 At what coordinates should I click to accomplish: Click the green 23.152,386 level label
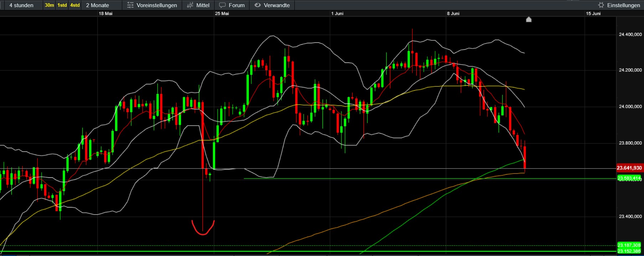[x=629, y=251]
